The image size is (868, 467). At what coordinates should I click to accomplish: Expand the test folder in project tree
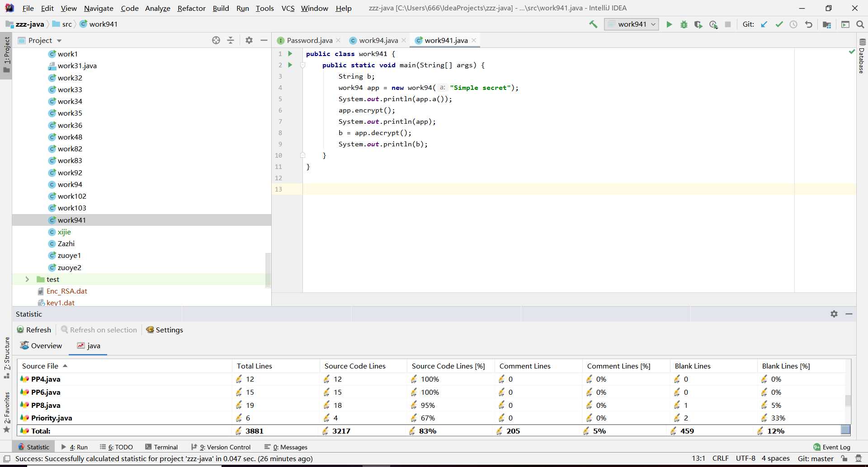point(27,279)
